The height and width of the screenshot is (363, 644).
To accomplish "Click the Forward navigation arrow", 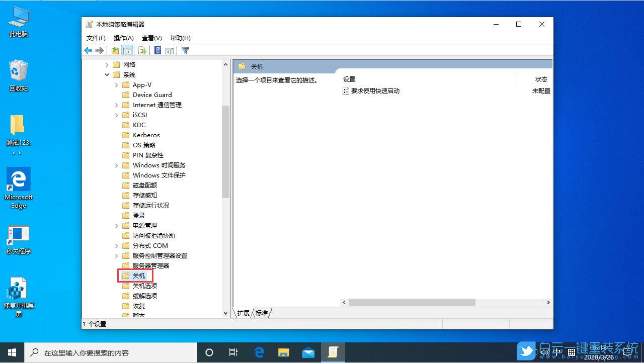I will click(x=100, y=50).
